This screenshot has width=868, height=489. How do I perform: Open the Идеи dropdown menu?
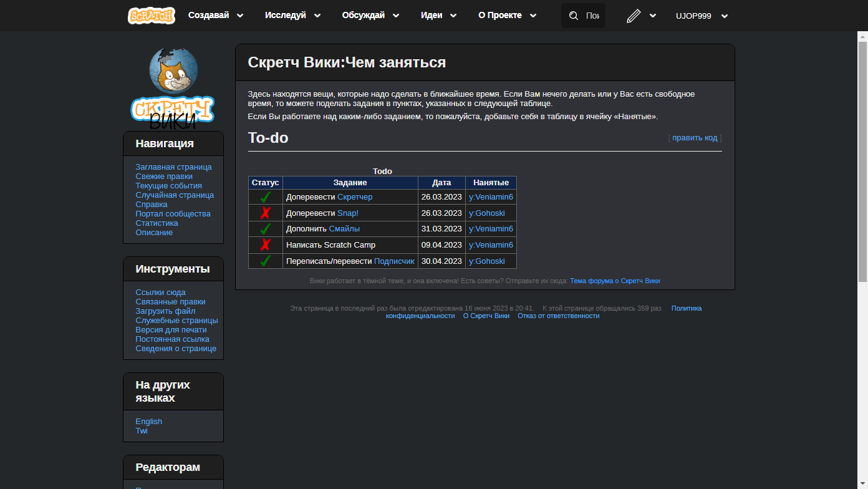pos(439,16)
